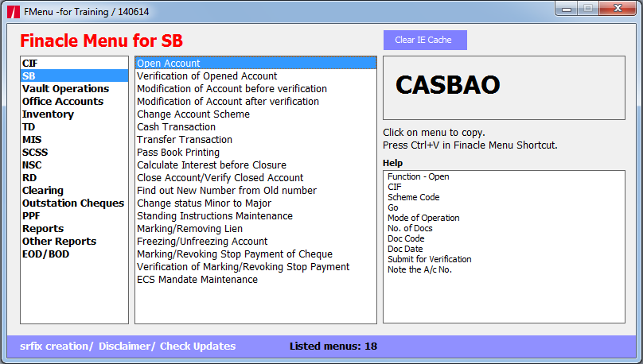This screenshot has width=643, height=364.
Task: Open the srfix creation link
Action: coord(56,347)
